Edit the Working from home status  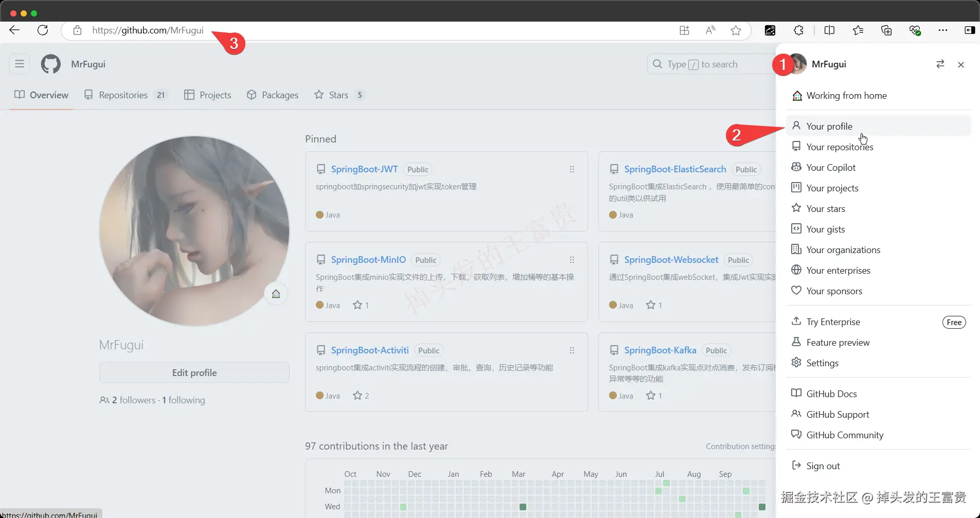click(878, 95)
